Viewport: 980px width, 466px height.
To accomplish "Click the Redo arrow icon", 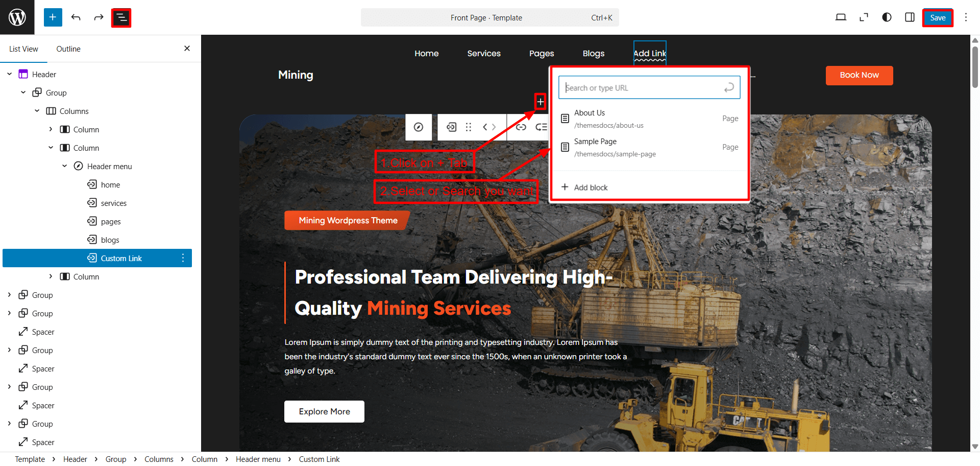I will (x=99, y=17).
